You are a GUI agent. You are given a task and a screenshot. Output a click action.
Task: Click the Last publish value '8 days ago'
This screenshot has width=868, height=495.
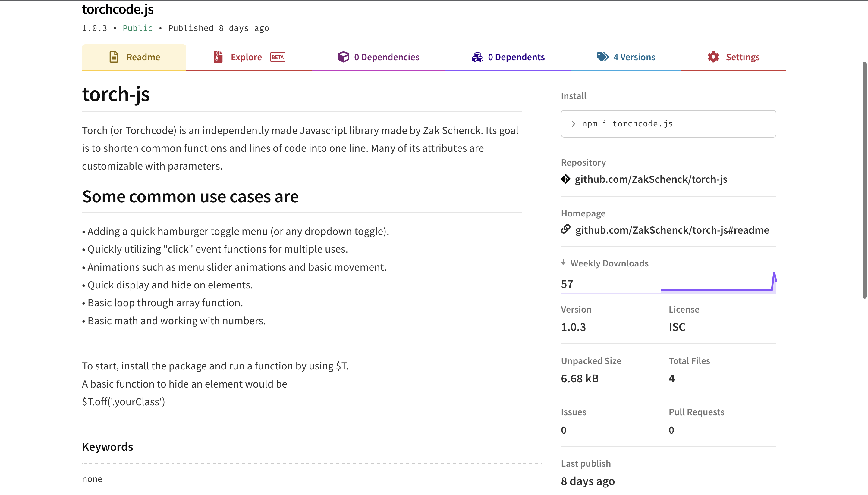point(588,481)
